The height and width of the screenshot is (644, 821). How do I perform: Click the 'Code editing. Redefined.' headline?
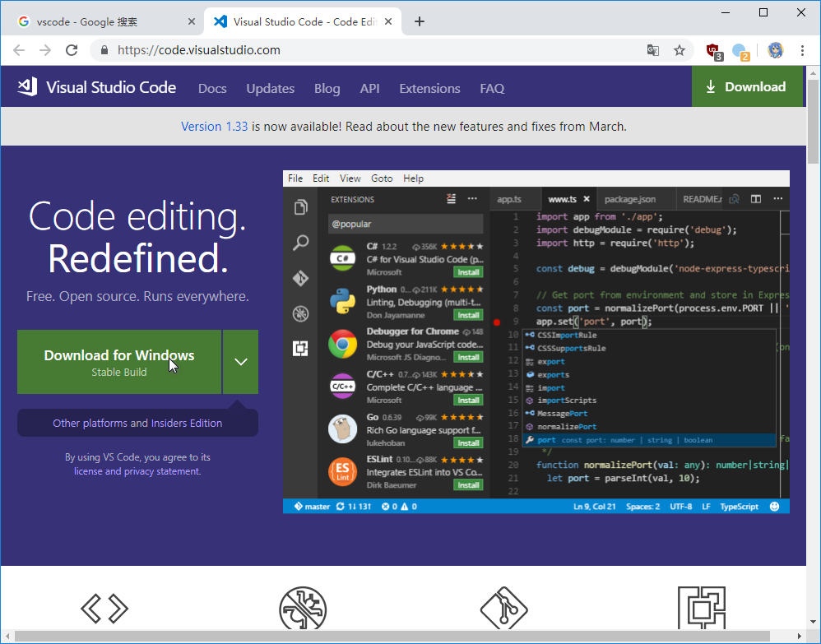pos(137,238)
